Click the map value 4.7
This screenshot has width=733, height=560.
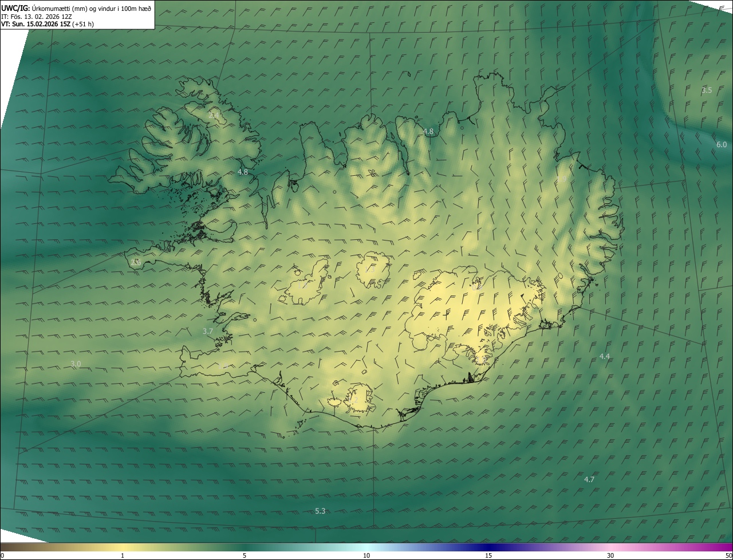[x=589, y=480]
